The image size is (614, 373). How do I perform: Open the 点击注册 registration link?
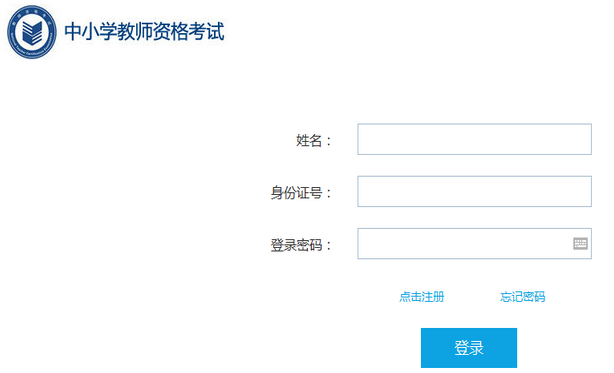coord(422,297)
